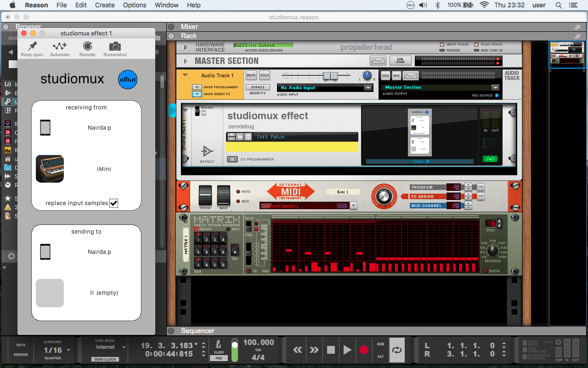Toggle Bypass Insert FX button
The width and height of the screenshot is (588, 368).
258,87
